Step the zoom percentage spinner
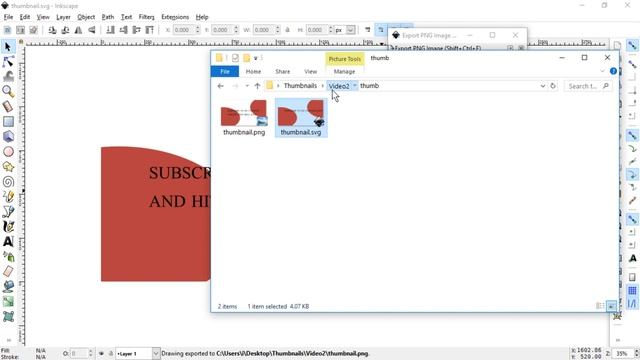The width and height of the screenshot is (640, 360). [x=636, y=353]
